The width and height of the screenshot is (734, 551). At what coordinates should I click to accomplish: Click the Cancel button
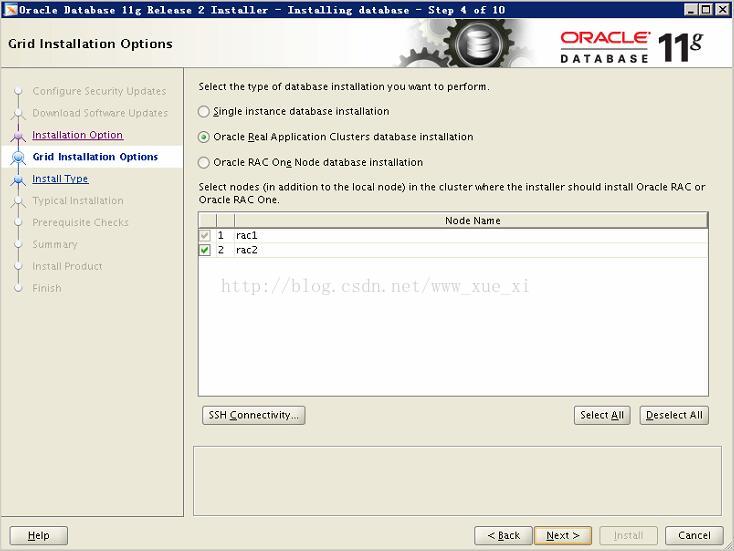coord(694,536)
